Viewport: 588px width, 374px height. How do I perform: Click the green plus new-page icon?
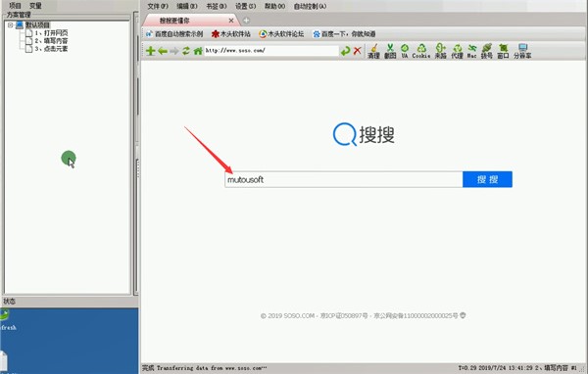coord(150,51)
